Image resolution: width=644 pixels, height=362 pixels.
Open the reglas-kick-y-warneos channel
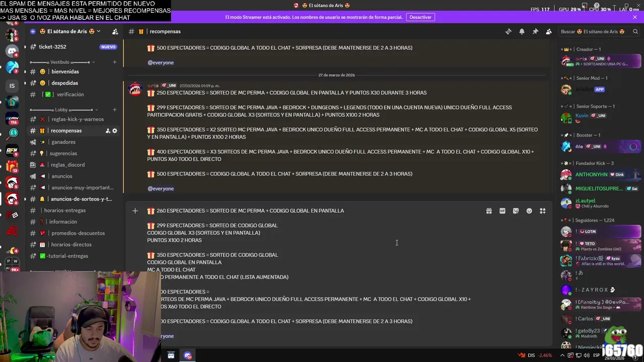[74, 119]
